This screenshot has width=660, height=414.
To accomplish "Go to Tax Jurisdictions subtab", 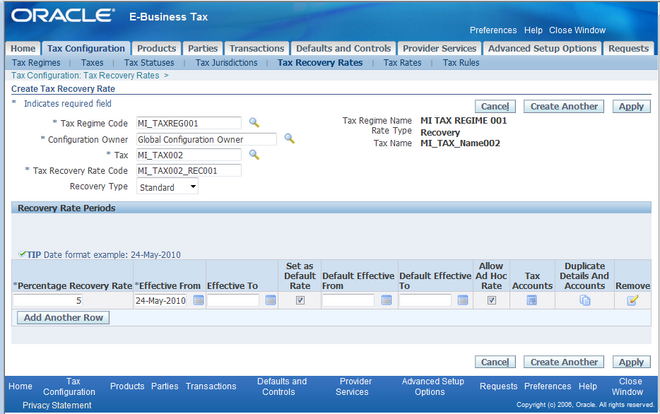I will pyautogui.click(x=226, y=63).
